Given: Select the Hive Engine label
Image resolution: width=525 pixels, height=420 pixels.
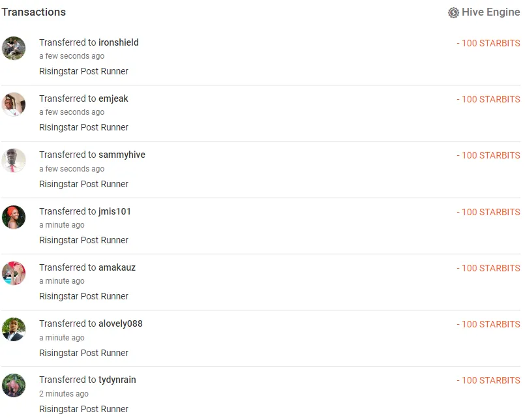Looking at the screenshot, I should pyautogui.click(x=490, y=12).
